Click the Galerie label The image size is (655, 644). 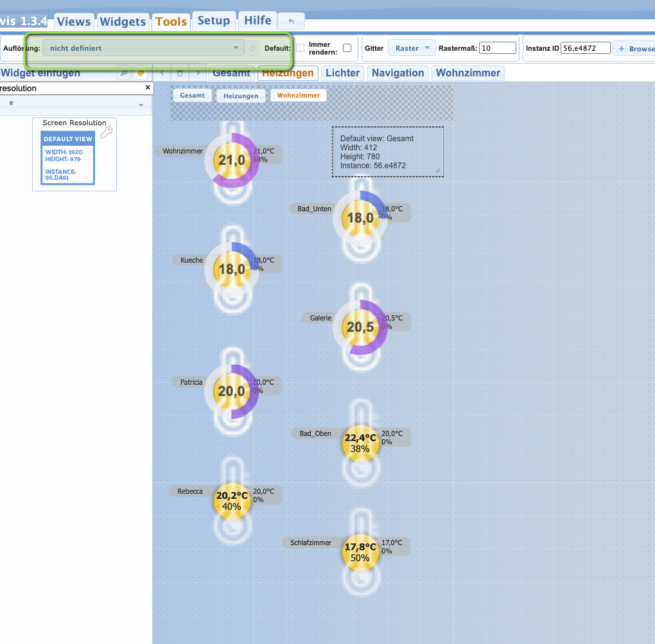pos(320,318)
